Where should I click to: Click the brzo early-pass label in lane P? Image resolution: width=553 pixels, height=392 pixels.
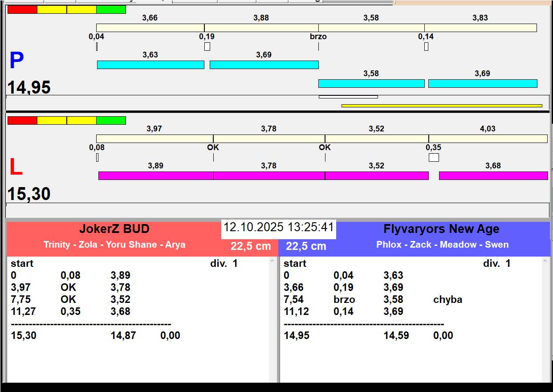pos(318,37)
